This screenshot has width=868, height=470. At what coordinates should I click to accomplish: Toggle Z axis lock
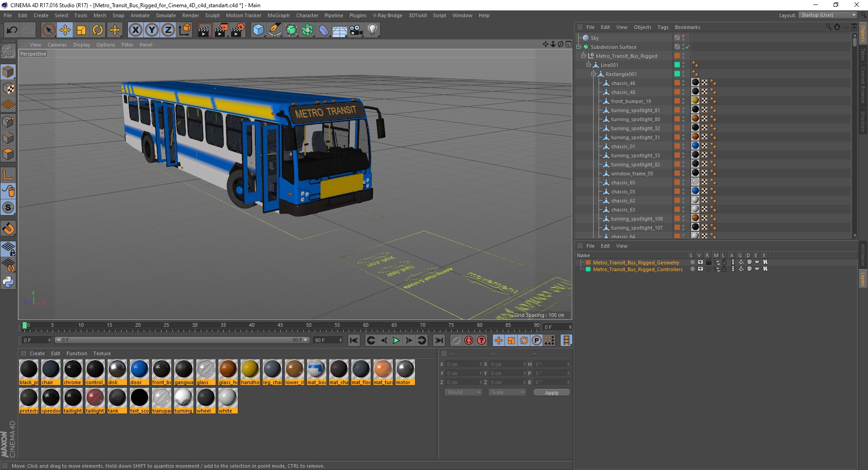pos(168,30)
